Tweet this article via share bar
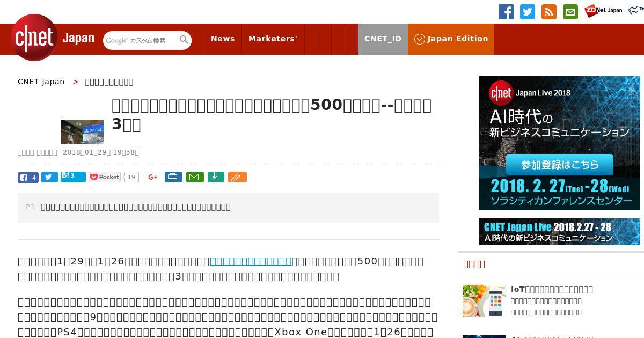This screenshot has height=338, width=644. [49, 177]
